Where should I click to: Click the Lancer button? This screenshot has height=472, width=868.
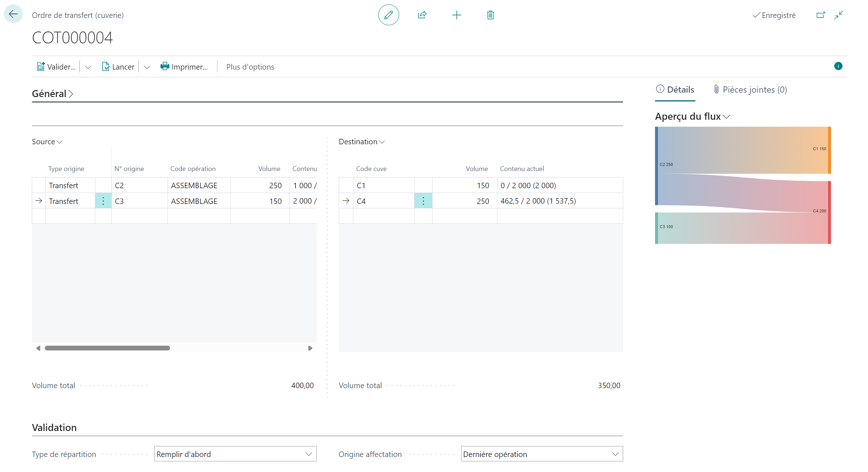(118, 67)
